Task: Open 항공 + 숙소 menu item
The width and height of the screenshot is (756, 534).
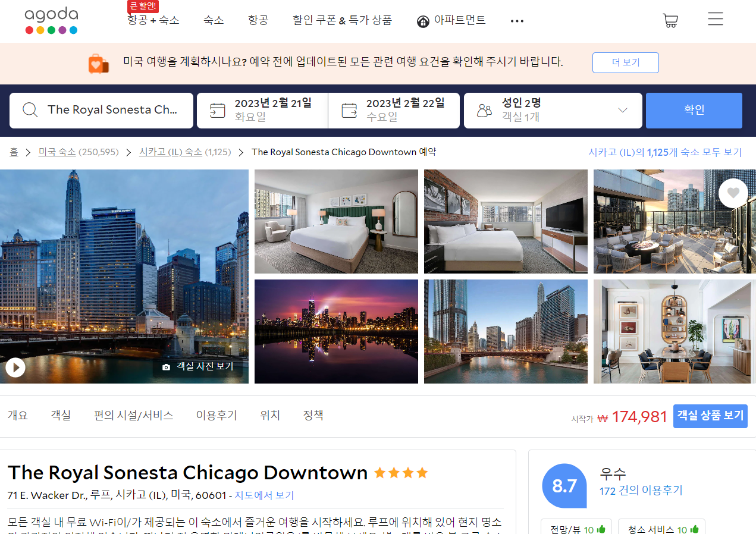Action: tap(153, 20)
